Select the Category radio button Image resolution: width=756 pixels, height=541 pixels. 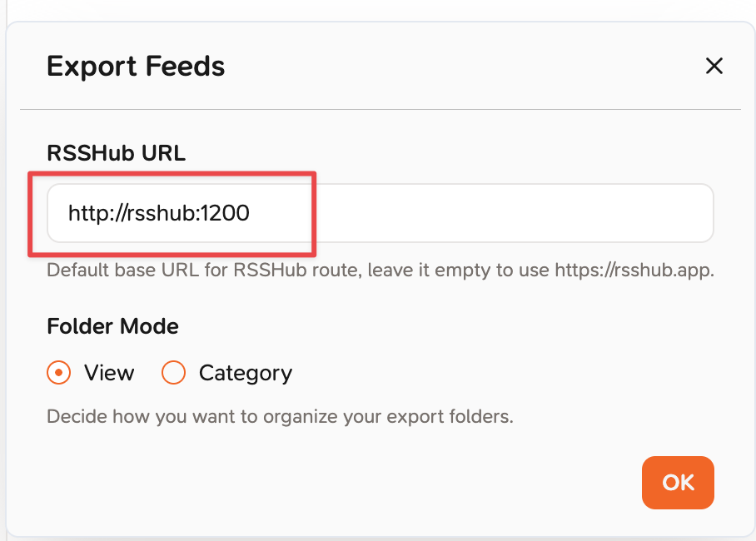[x=173, y=373]
